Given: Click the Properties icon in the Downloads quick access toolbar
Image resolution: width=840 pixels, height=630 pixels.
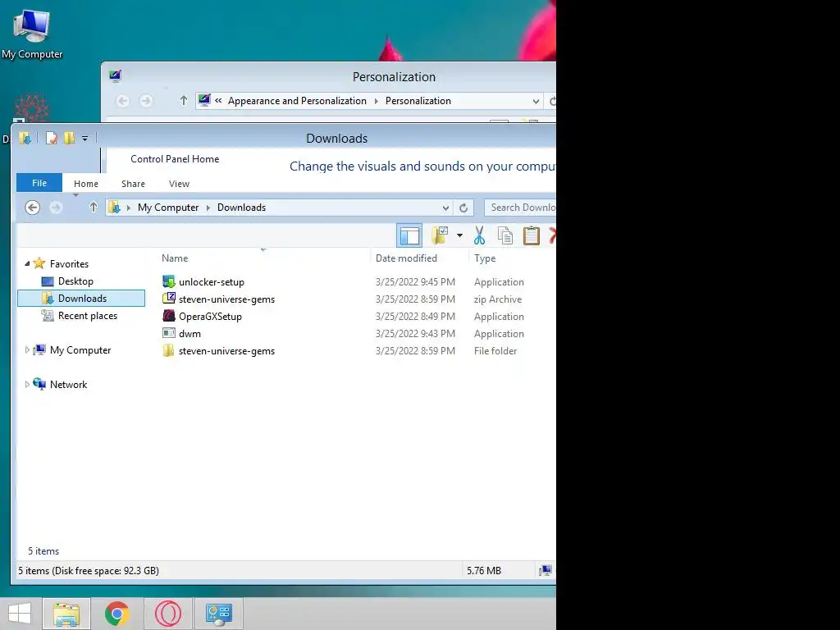Looking at the screenshot, I should click(x=52, y=138).
